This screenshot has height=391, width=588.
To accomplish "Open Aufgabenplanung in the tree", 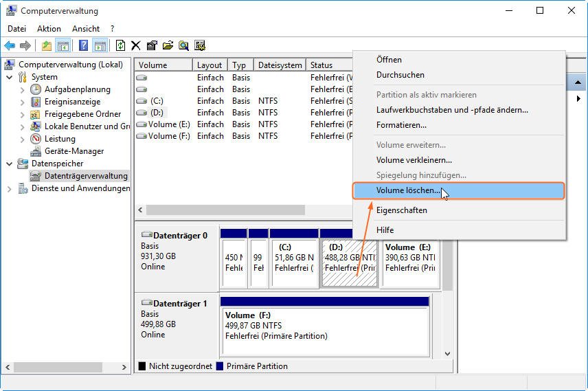I will click(x=77, y=89).
